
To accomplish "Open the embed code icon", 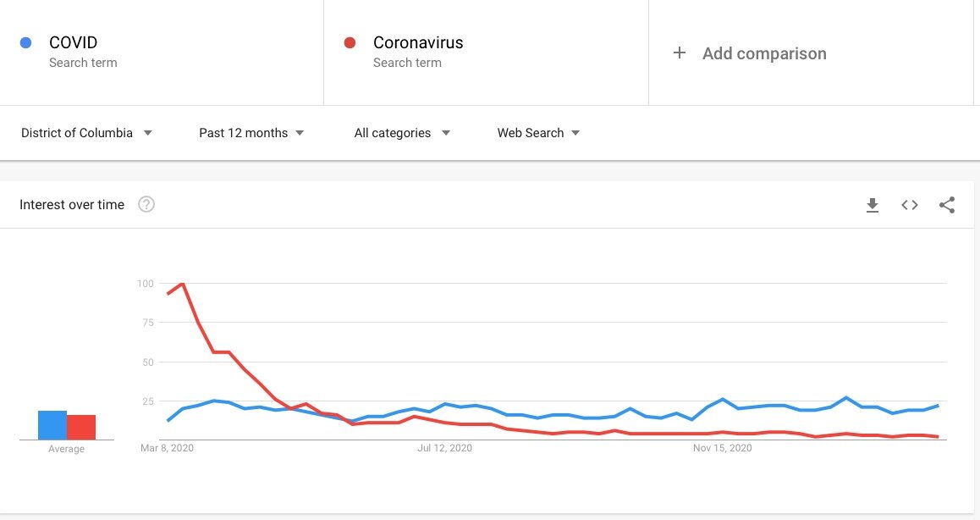I will 910,205.
